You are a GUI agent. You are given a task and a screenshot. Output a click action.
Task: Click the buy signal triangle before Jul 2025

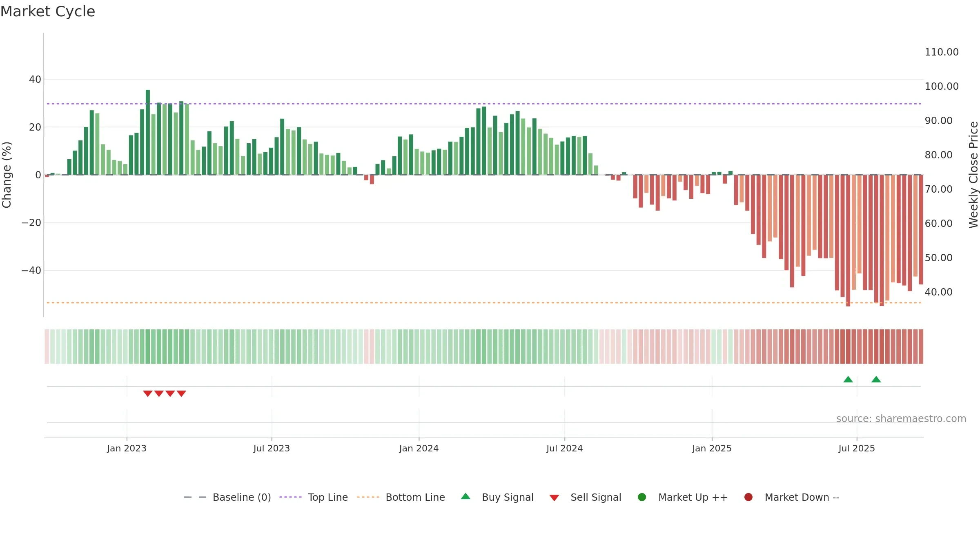click(848, 379)
